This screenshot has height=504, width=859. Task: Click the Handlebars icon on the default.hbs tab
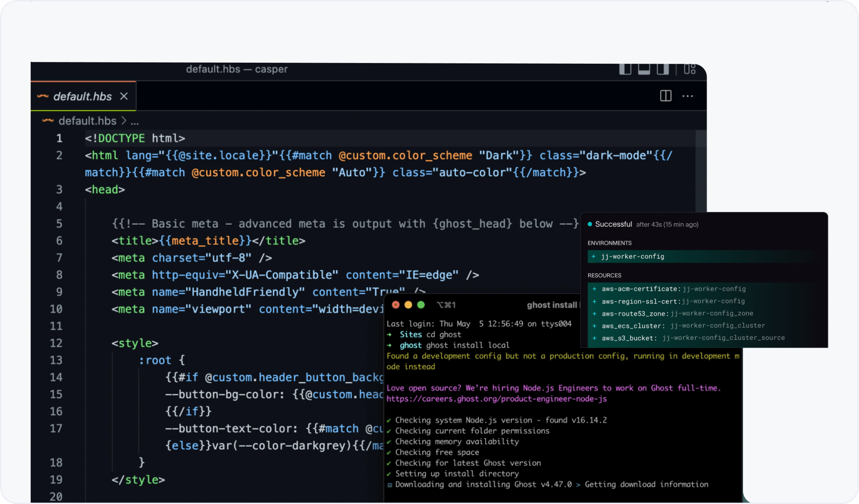tap(44, 96)
